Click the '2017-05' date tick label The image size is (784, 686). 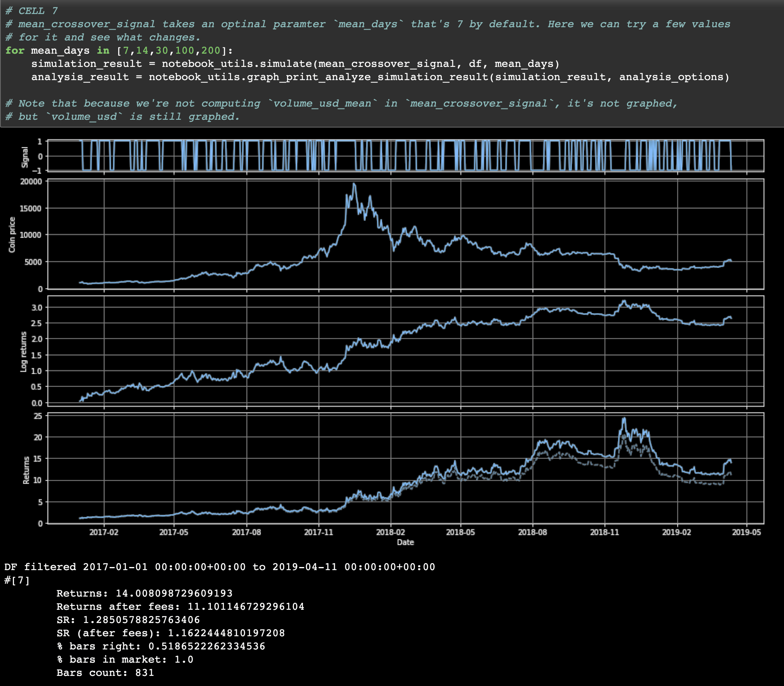click(x=174, y=532)
